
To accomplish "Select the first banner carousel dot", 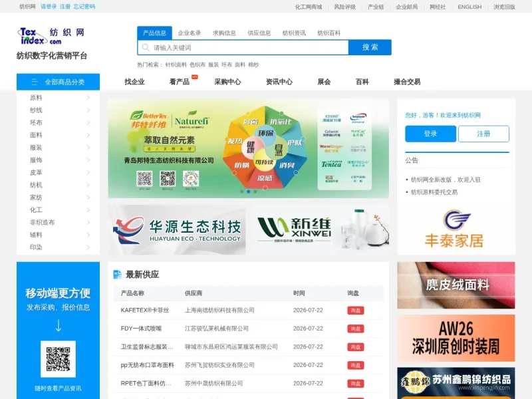I will coord(241,192).
